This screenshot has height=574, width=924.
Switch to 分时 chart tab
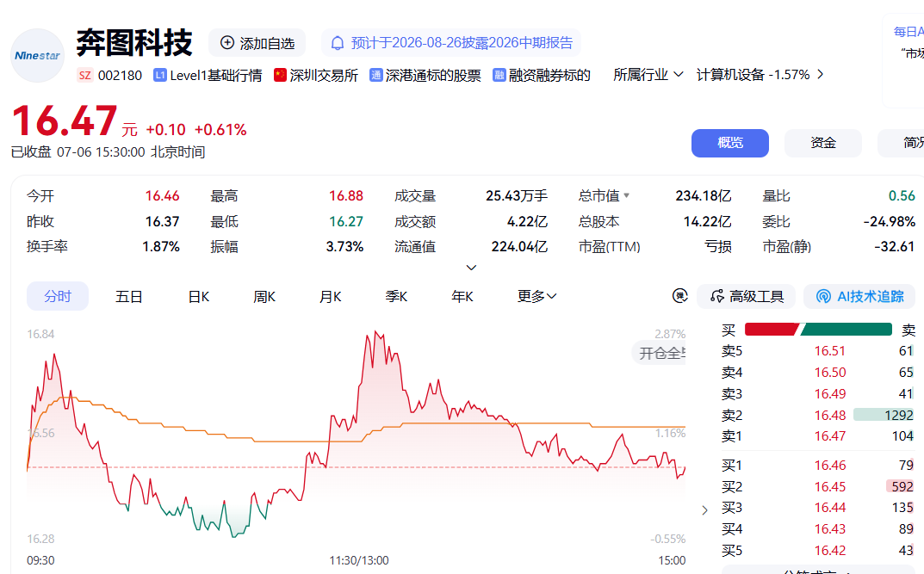pyautogui.click(x=58, y=296)
